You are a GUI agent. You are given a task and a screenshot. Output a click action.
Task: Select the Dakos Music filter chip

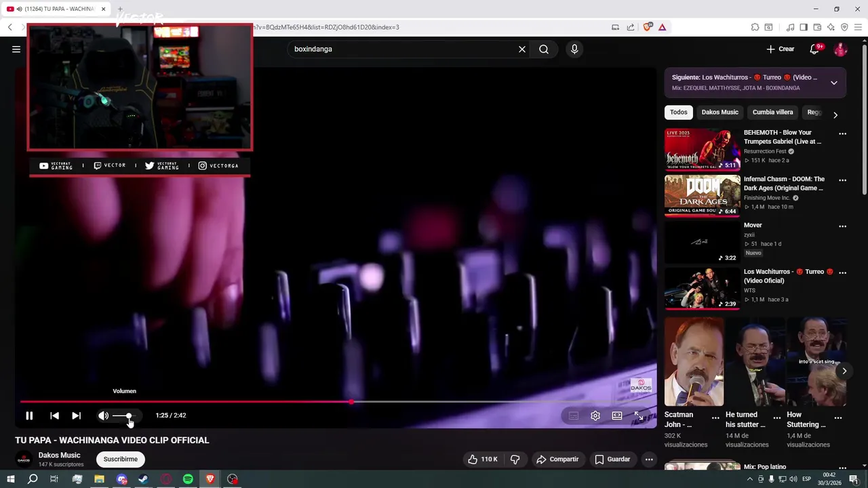(719, 113)
